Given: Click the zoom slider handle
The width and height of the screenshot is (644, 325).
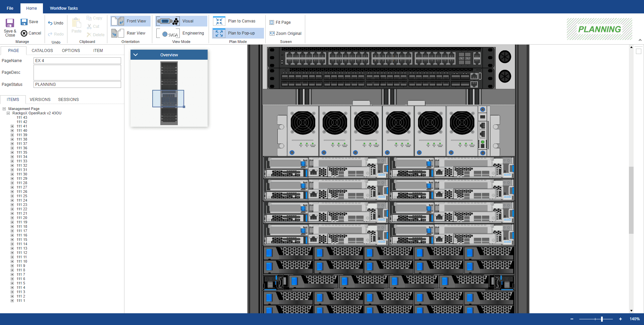Looking at the screenshot, I should [602, 319].
